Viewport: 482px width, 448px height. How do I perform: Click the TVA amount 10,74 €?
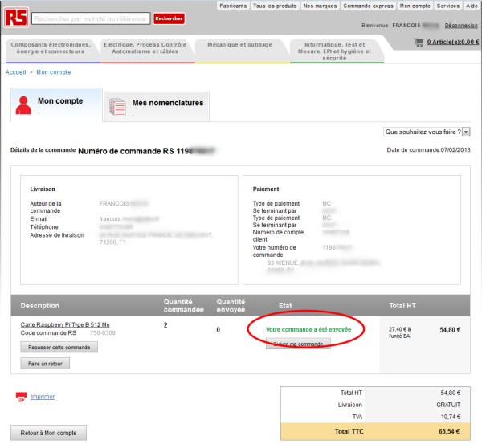(451, 417)
